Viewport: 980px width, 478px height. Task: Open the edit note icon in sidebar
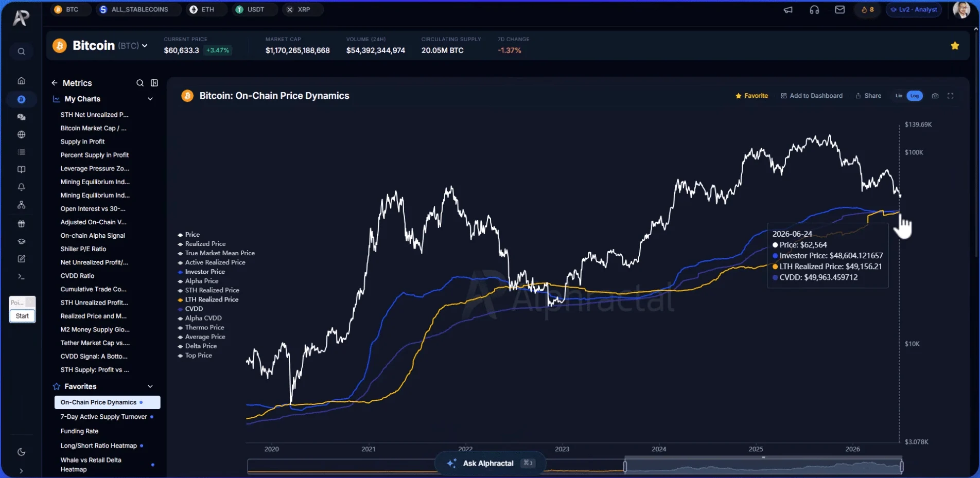(x=21, y=259)
